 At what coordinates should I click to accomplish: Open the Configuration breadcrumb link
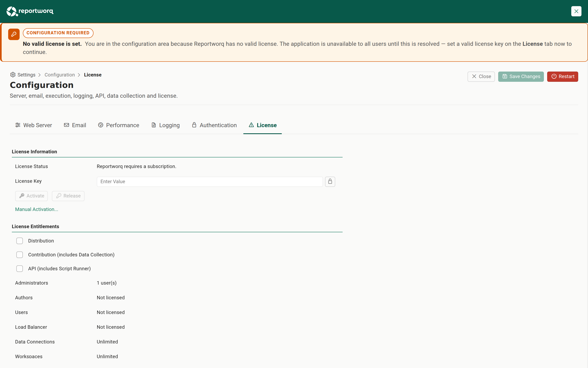coord(60,75)
